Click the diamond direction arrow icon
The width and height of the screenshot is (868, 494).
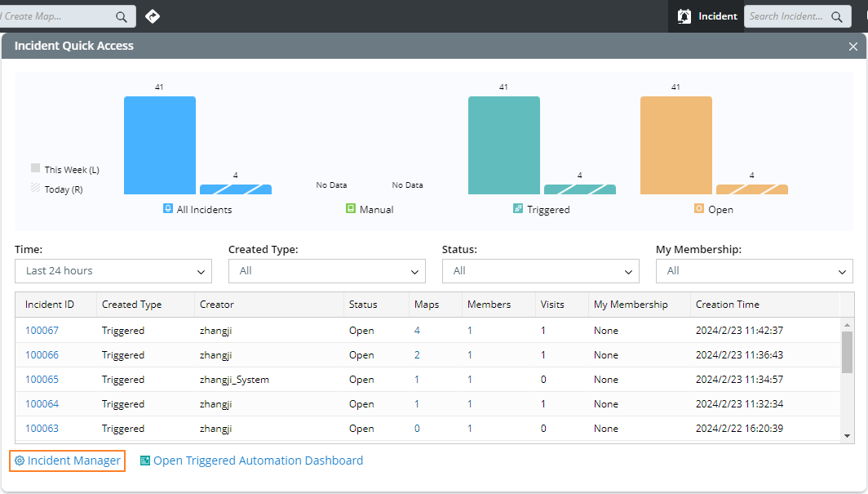click(153, 16)
